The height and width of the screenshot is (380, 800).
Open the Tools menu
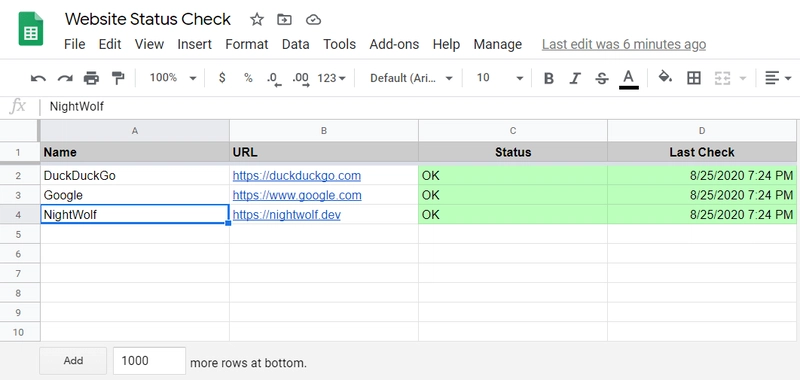pyautogui.click(x=339, y=44)
